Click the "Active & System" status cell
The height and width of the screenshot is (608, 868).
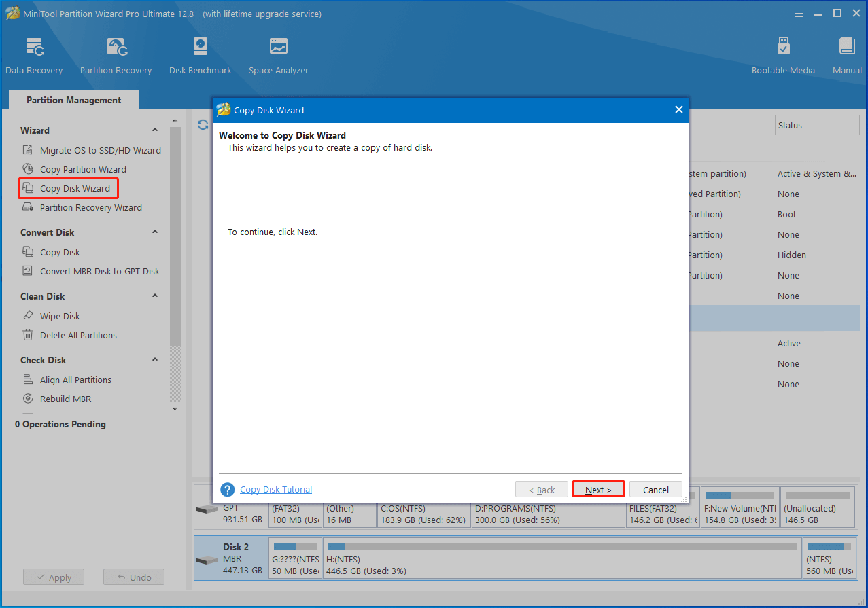(x=817, y=173)
